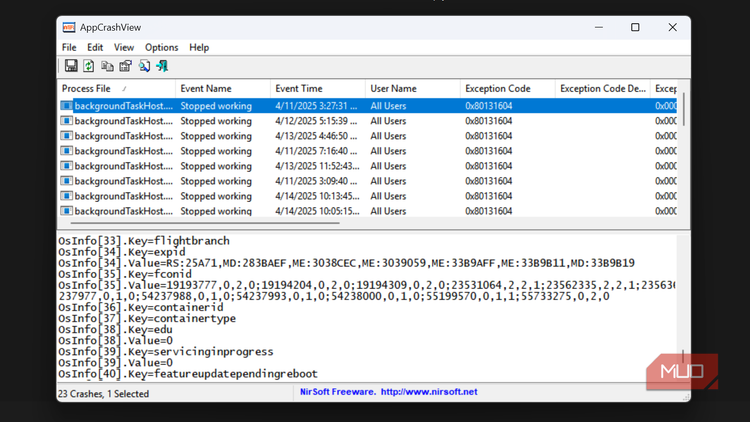Click the OsInfo[34].Key=expid line

(122, 252)
